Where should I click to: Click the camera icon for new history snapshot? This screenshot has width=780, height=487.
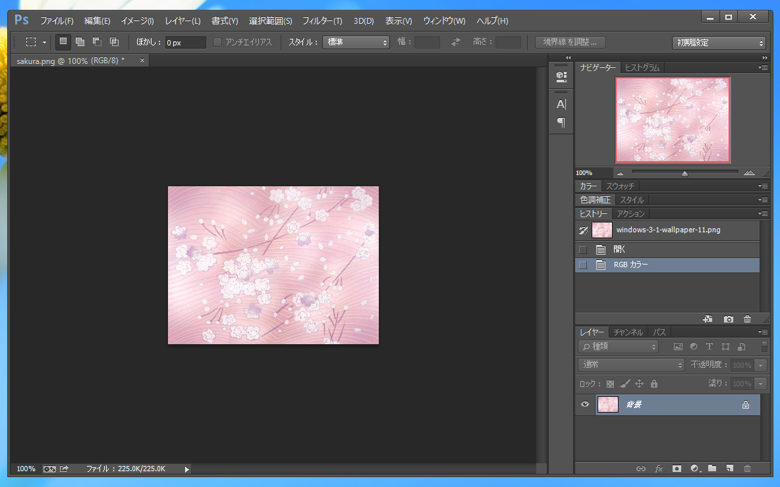pyautogui.click(x=728, y=319)
